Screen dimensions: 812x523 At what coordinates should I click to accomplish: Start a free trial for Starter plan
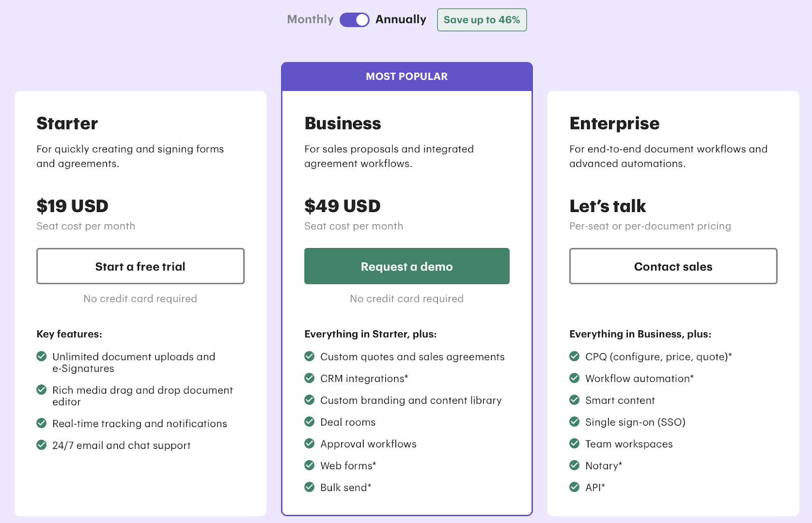point(140,266)
